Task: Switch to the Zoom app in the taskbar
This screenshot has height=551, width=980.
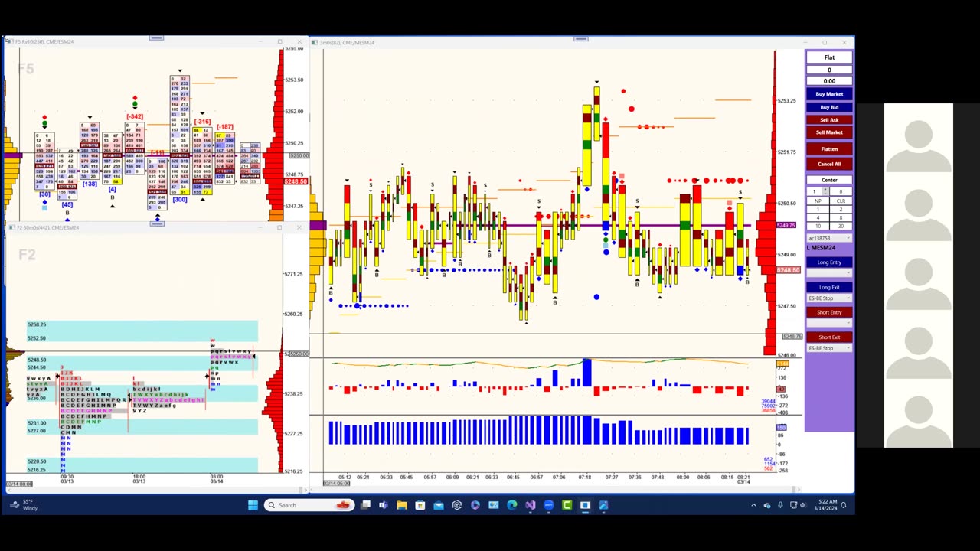Action: (x=549, y=505)
